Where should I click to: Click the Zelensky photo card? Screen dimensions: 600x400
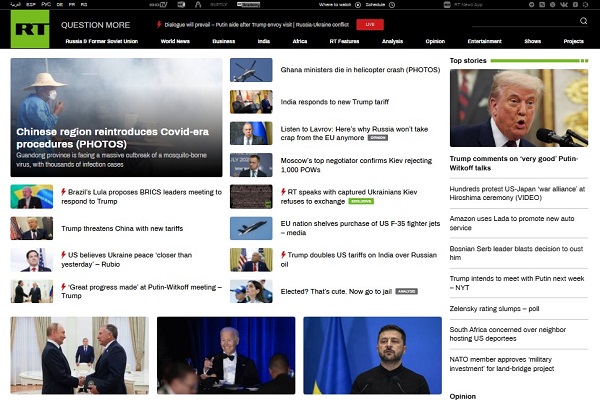tap(372, 355)
